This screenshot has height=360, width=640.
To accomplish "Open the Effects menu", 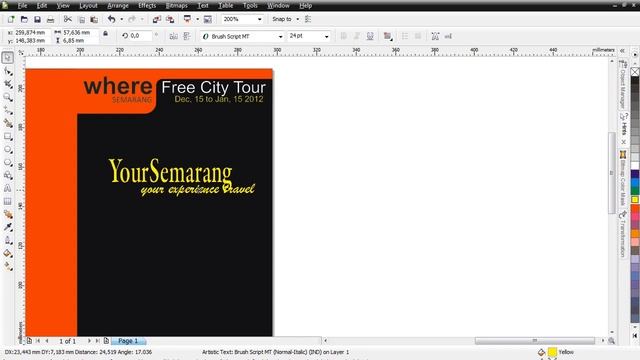I will coord(147,6).
